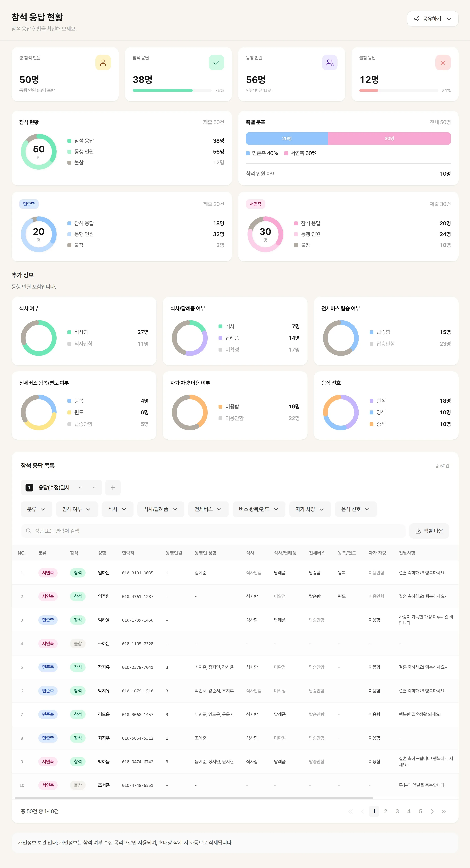Viewport: 470px width, 868px height.
Task: Click the 참석 badge in 김도윤 row
Action: point(78,714)
